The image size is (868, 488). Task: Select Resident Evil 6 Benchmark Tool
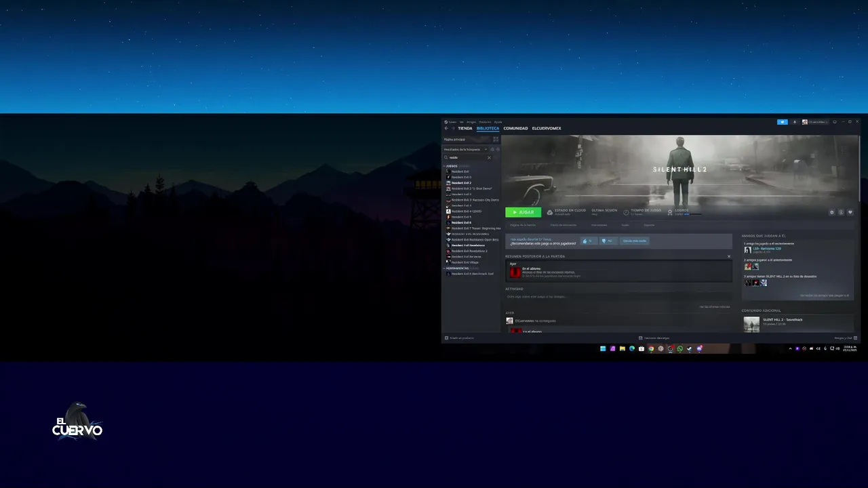[471, 274]
